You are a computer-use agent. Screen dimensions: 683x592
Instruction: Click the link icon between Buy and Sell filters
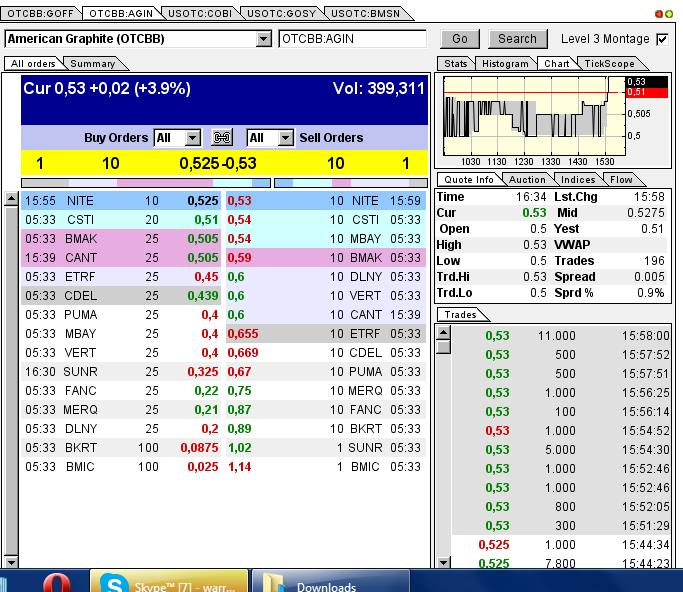222,138
